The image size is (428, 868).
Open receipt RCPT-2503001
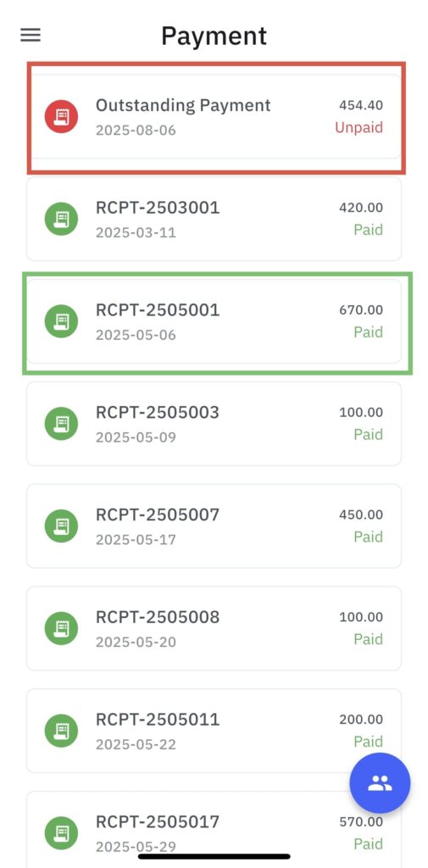(214, 219)
